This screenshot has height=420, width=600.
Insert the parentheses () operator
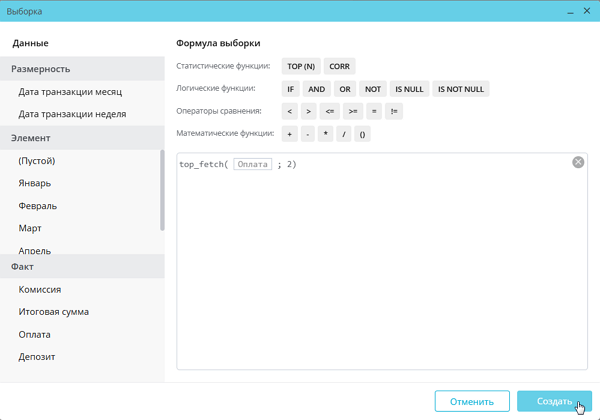click(362, 134)
